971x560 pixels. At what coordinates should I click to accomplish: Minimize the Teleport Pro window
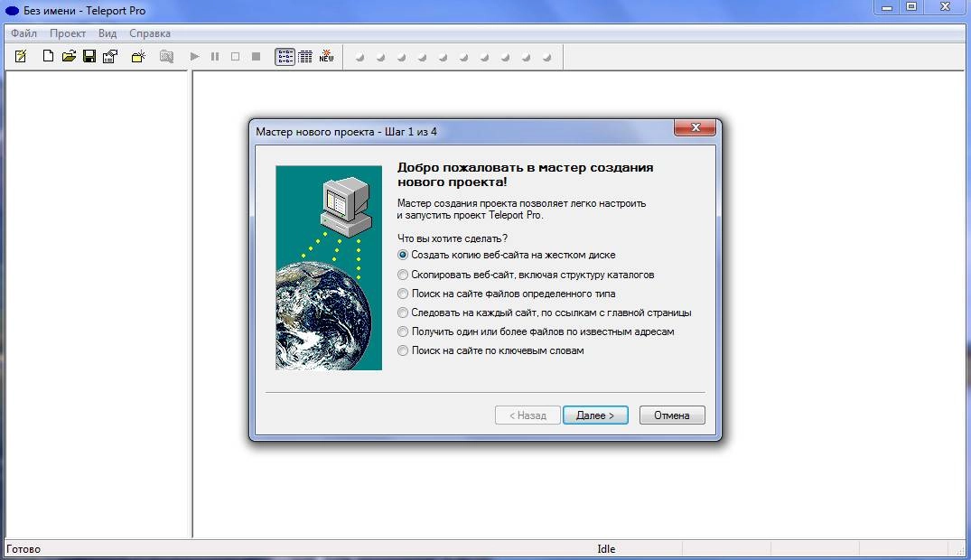(x=887, y=7)
